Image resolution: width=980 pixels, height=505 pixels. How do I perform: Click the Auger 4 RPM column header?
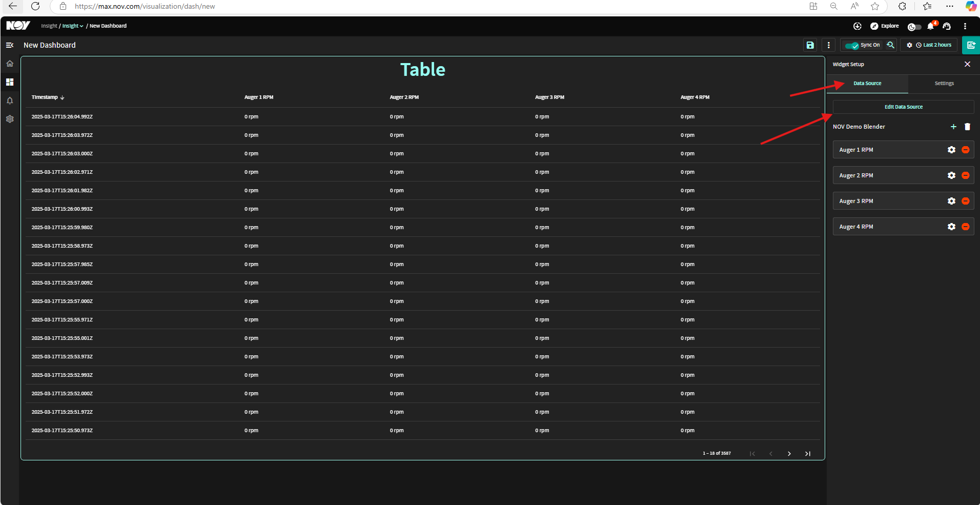click(x=695, y=97)
